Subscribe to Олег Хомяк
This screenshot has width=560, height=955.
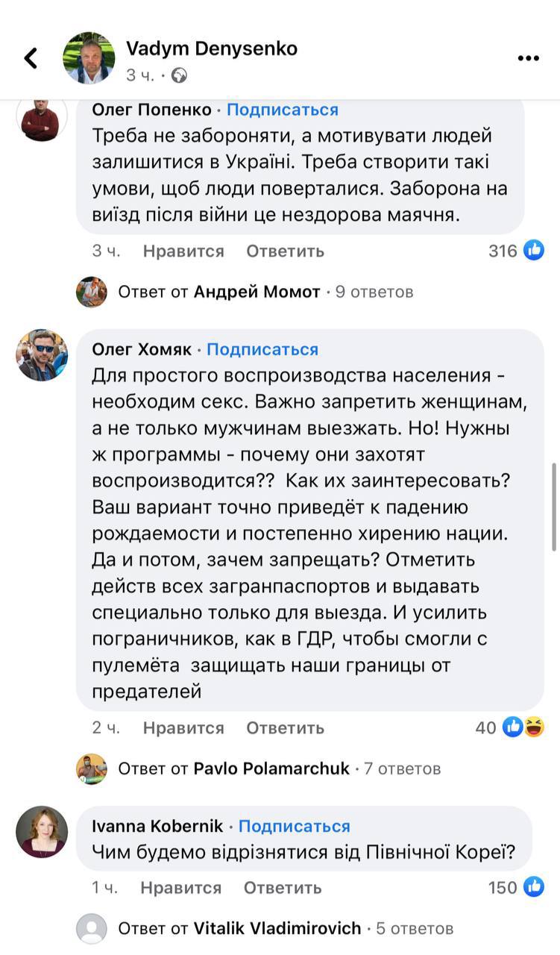pos(262,349)
